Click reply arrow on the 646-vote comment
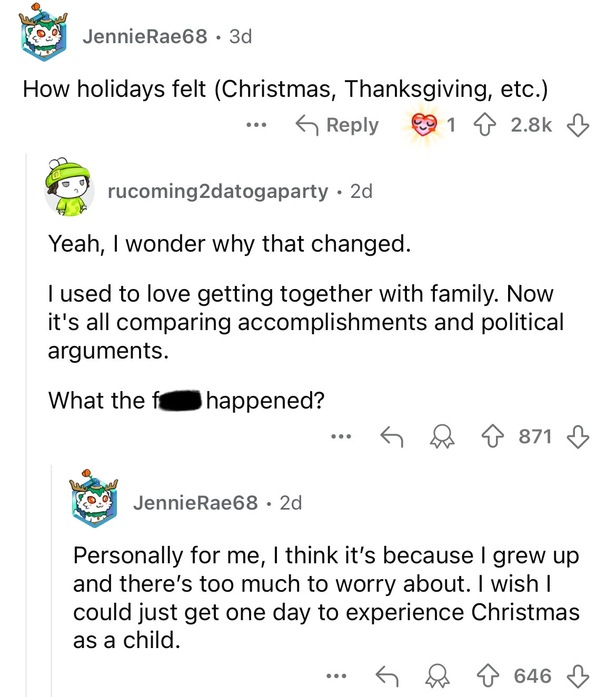Image resolution: width=616 pixels, height=697 pixels. [387, 676]
